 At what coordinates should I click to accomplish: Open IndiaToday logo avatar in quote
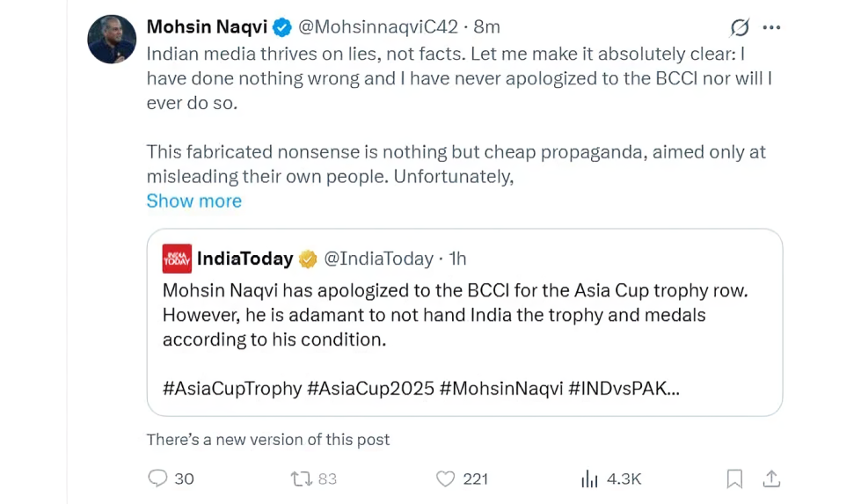click(177, 259)
